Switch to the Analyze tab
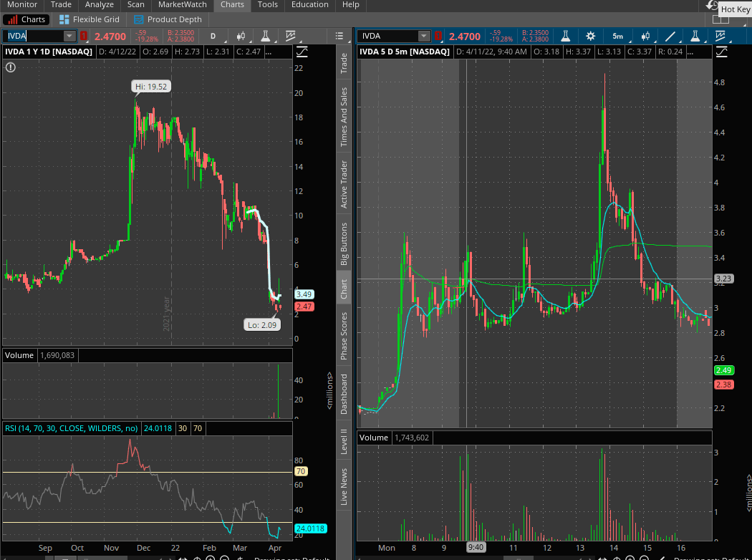This screenshot has height=560, width=752. tap(100, 4)
